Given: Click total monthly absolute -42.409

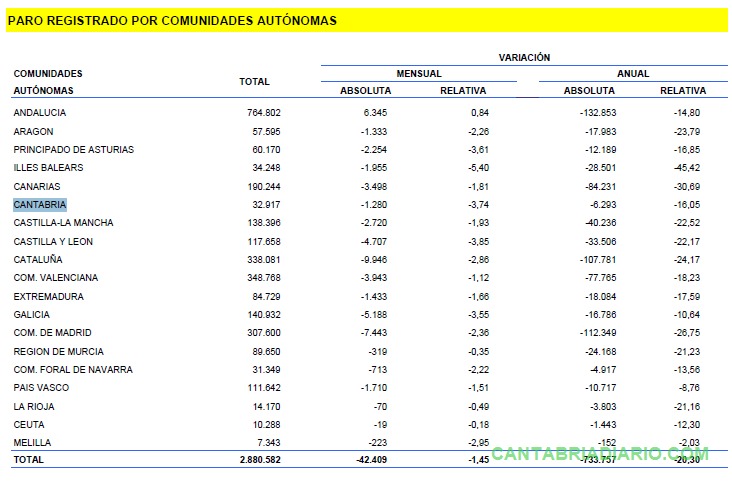Looking at the screenshot, I should 372,460.
